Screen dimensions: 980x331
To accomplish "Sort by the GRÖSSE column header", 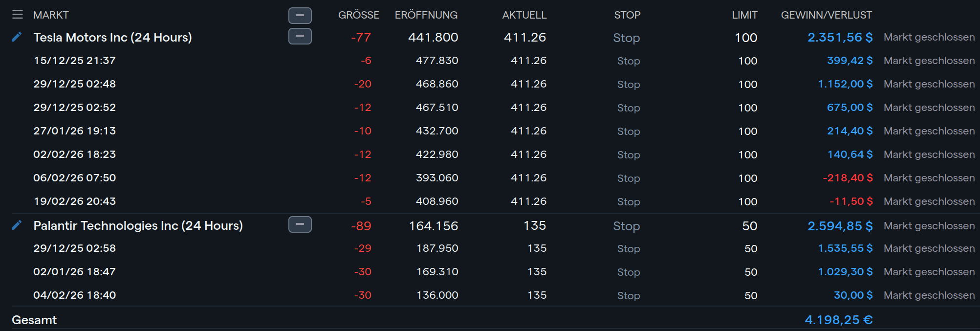I will pos(358,15).
